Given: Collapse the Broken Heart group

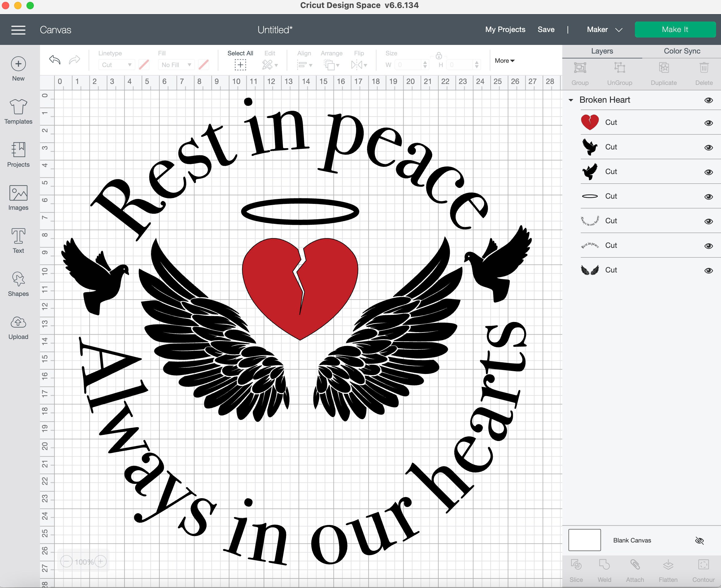Looking at the screenshot, I should click(571, 100).
